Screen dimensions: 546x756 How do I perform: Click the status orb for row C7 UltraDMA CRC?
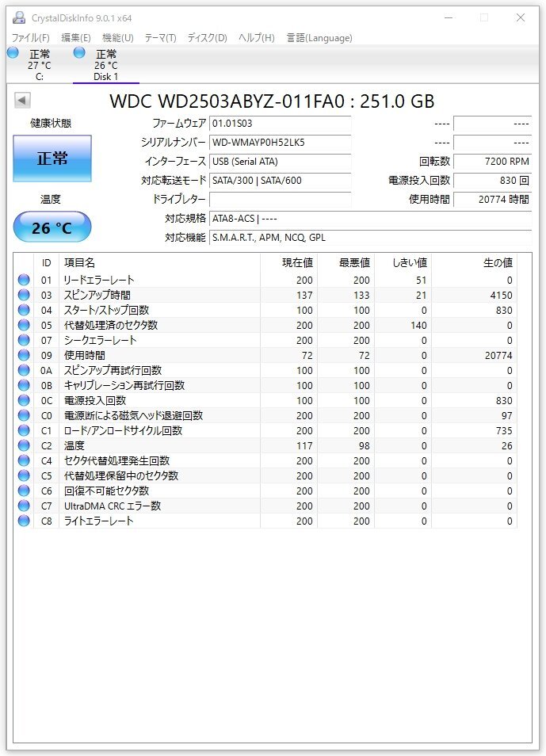[24, 506]
